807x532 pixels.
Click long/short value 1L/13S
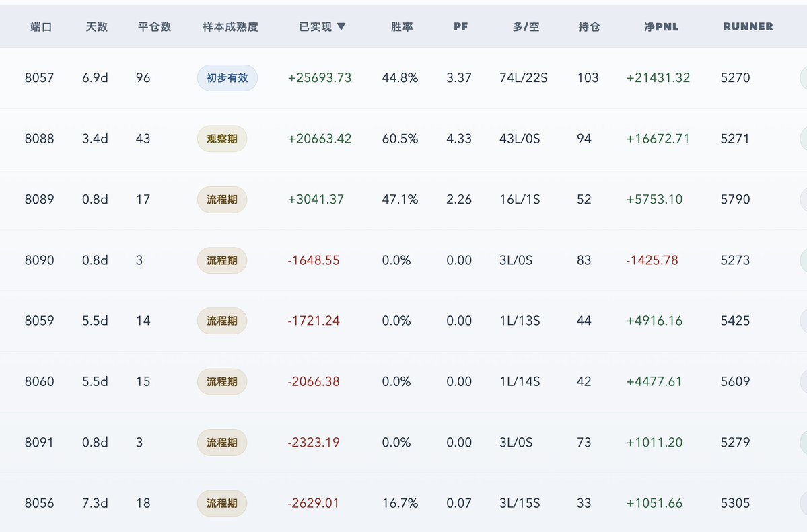(x=520, y=321)
